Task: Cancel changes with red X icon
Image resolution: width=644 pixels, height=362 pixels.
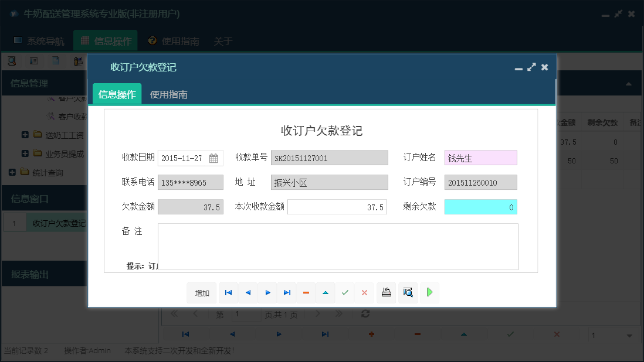Action: [x=364, y=292]
